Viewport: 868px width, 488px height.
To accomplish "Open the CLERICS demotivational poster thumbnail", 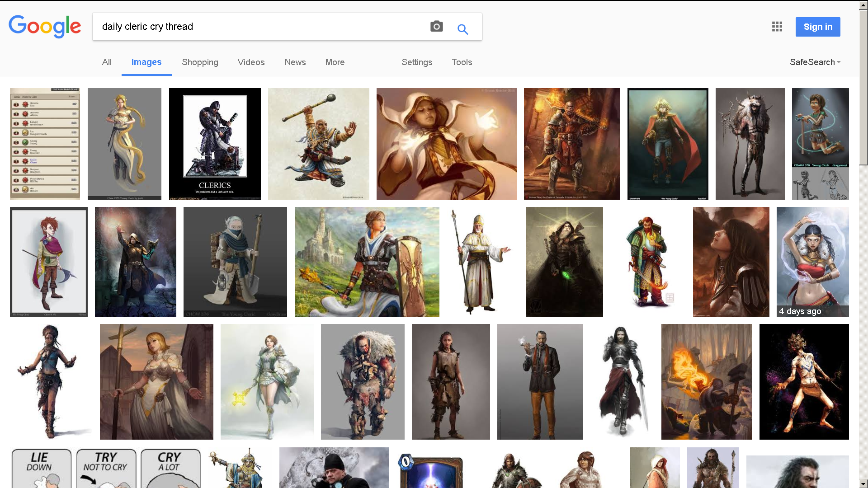I will [215, 144].
